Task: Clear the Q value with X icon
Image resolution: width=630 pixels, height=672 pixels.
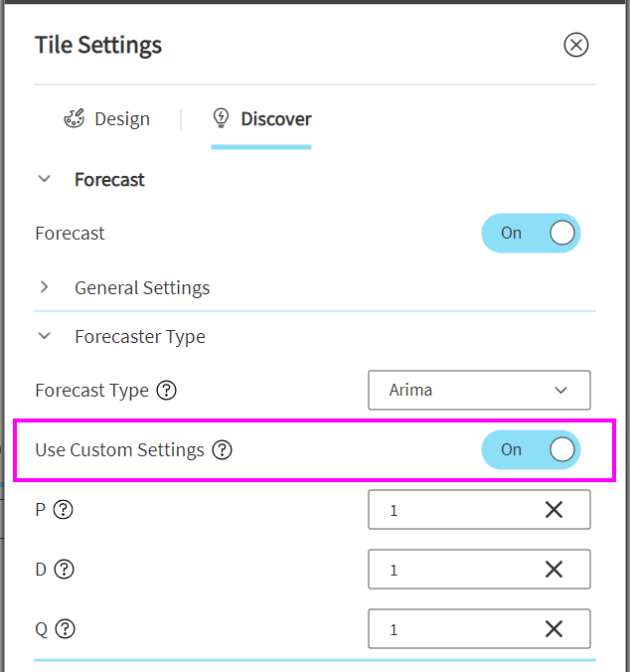Action: point(553,629)
